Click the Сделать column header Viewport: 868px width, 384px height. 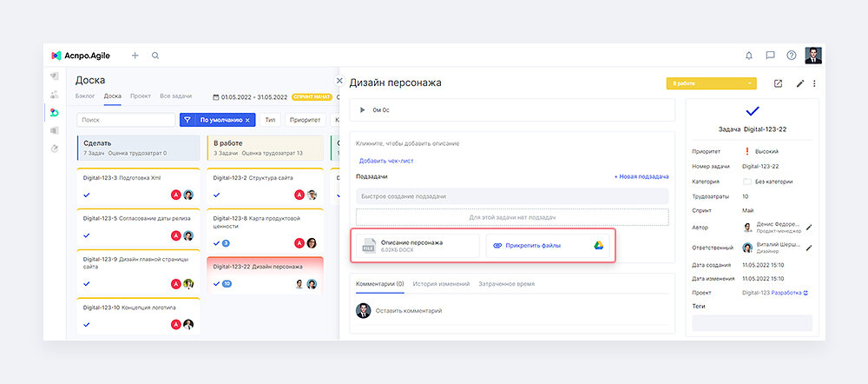tap(138, 148)
